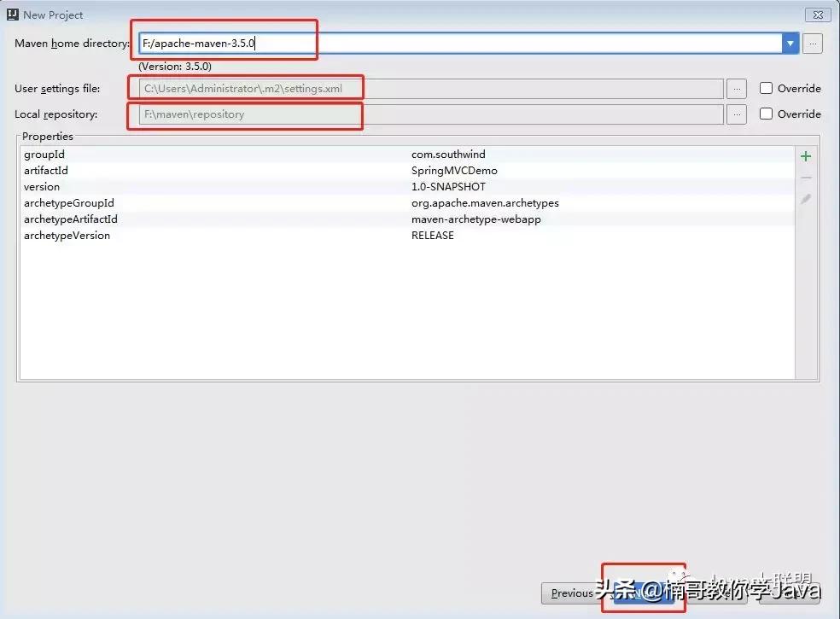
Task: Enable Override for user settings file
Action: tap(766, 88)
